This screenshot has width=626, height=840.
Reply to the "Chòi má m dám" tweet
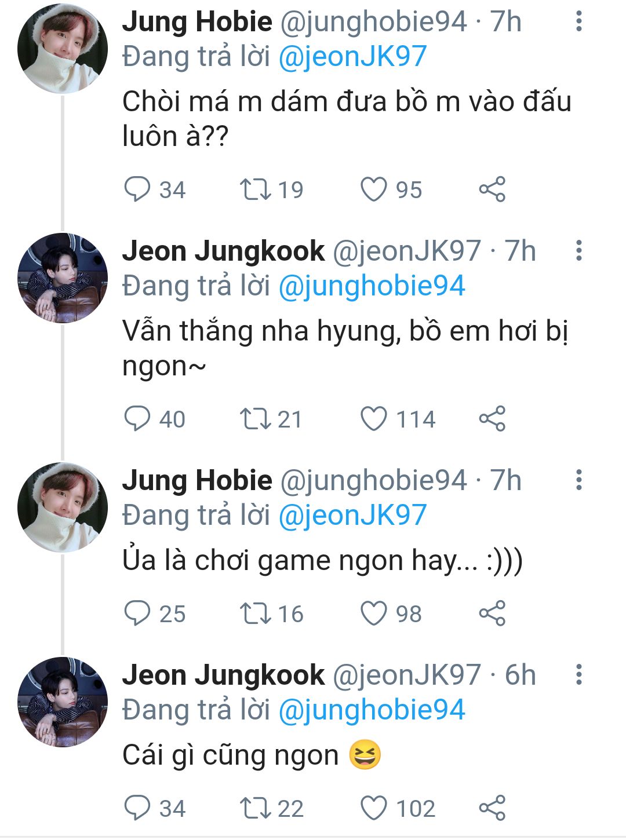point(137,189)
